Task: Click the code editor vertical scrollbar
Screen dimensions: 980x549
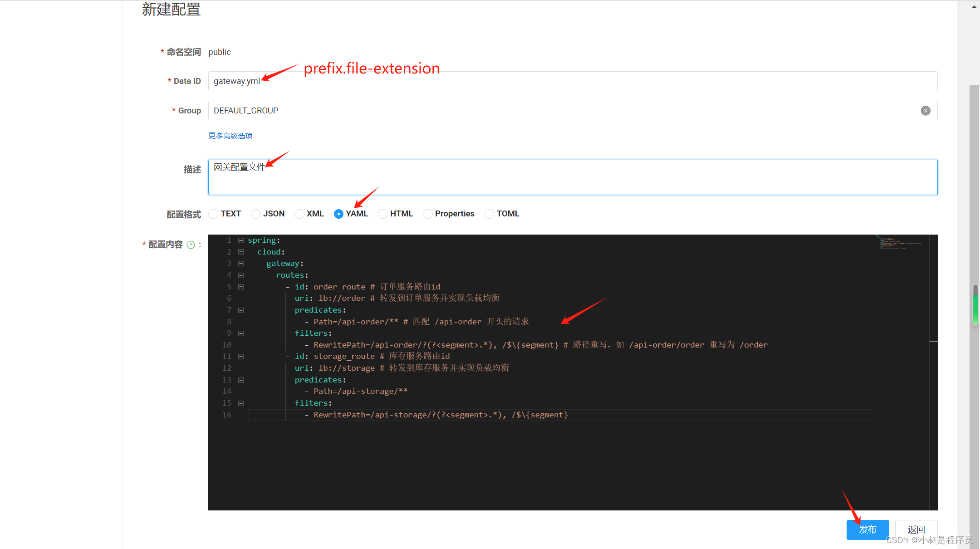Action: 933,372
